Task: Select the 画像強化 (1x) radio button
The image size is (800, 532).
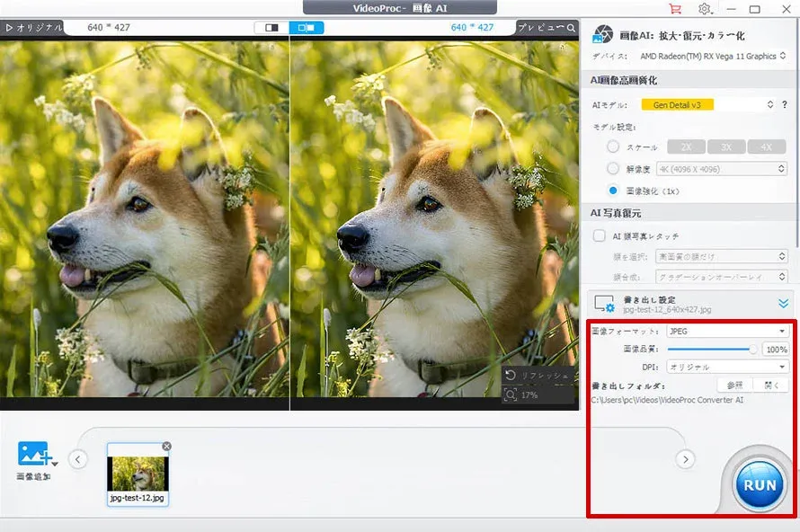Action: 613,191
